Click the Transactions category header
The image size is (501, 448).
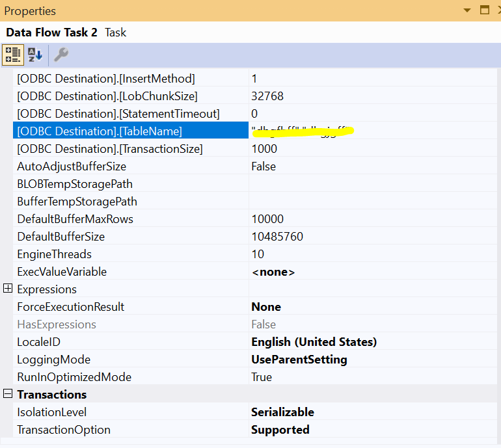(52, 394)
